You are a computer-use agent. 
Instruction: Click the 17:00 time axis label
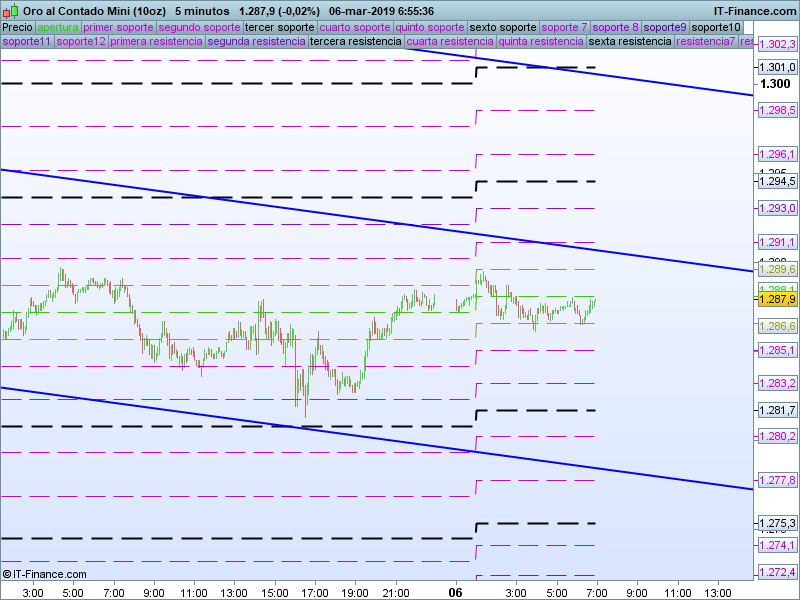tap(315, 592)
